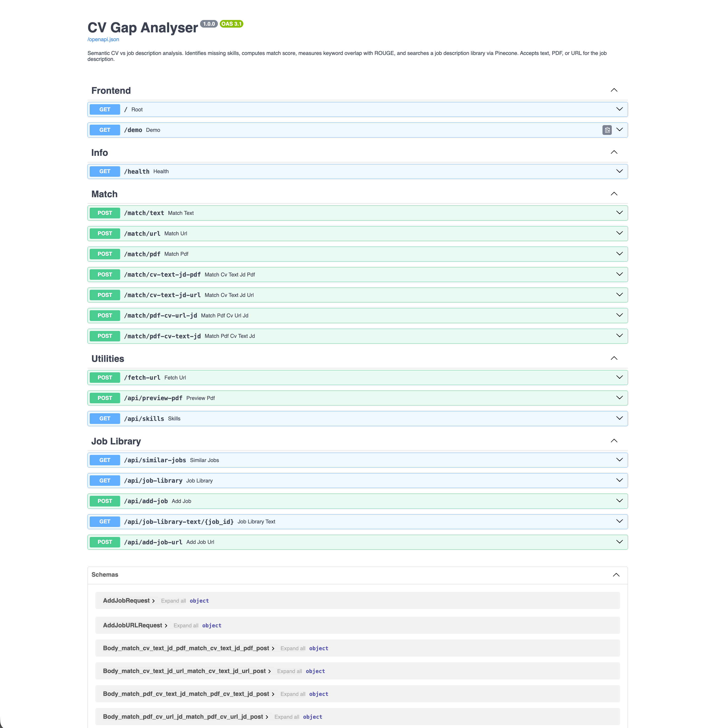705x728 pixels.
Task: Expand the /match/text endpoint chevron
Action: pos(619,213)
